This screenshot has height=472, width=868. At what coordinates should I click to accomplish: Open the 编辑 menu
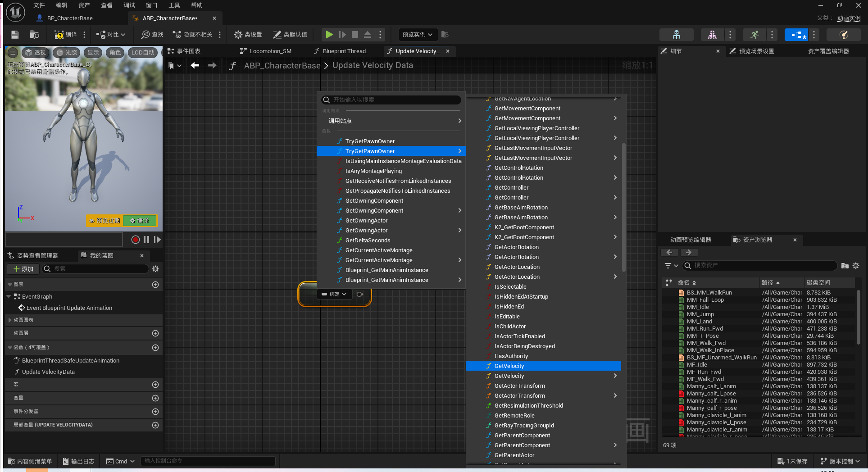62,5
